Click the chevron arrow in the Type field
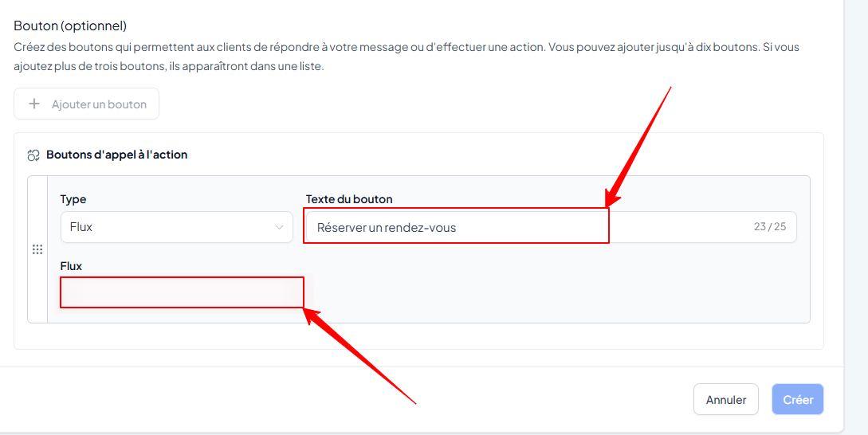Screen dimensions: 868x435 (x=280, y=228)
